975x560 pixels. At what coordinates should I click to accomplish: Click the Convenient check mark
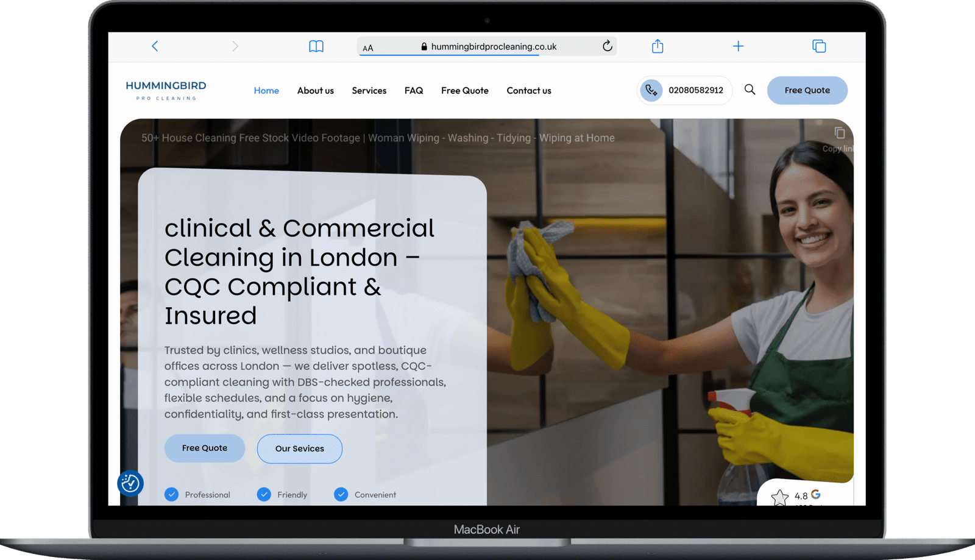341,494
